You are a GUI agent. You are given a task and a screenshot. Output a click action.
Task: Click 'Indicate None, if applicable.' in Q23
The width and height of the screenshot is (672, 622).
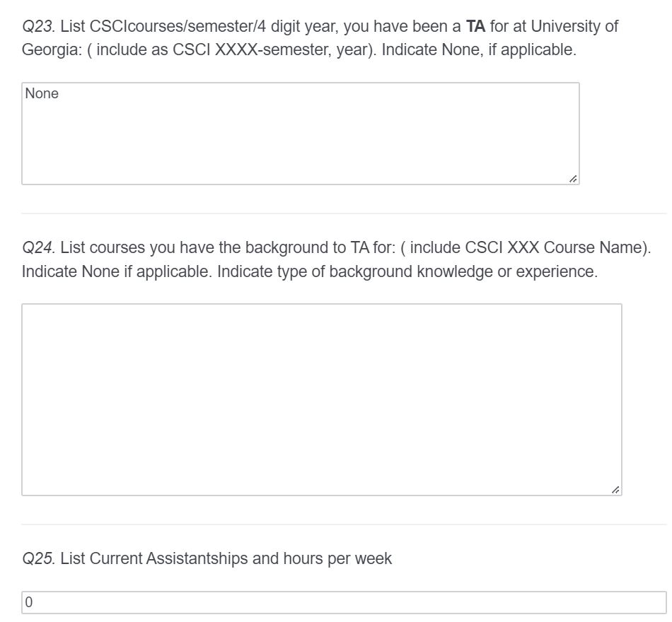(x=479, y=49)
